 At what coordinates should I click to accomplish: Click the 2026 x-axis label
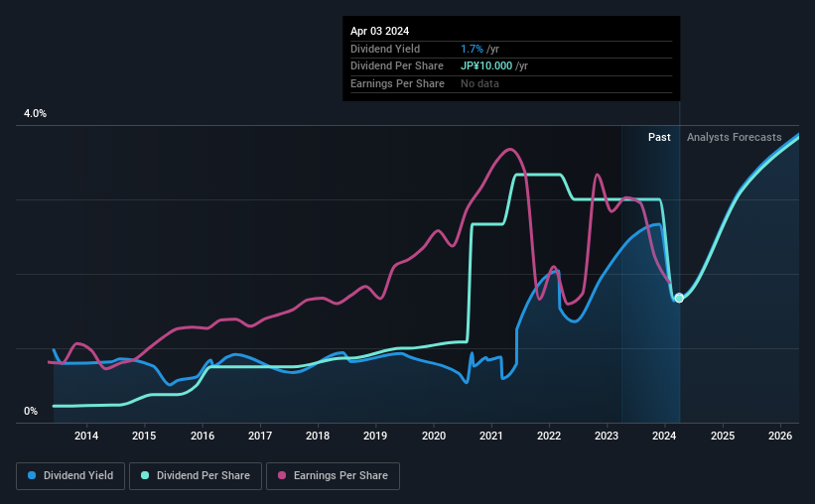(780, 436)
